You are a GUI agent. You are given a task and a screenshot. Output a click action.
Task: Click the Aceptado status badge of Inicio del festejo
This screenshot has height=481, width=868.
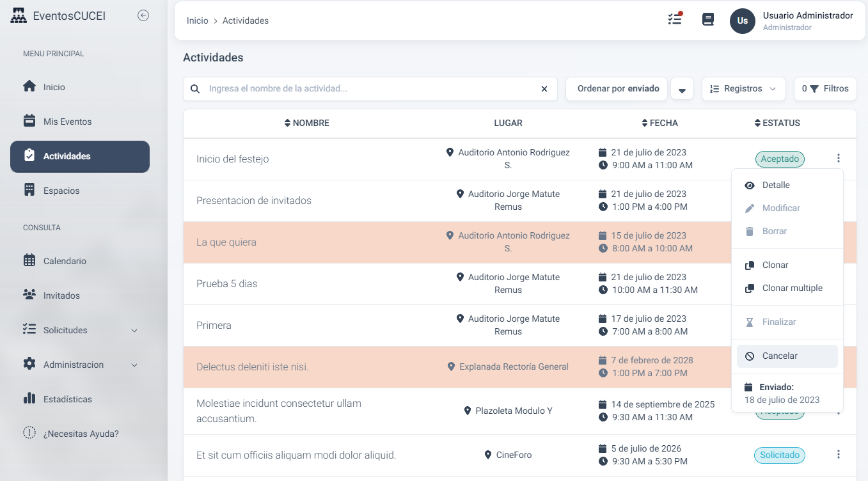pos(780,159)
